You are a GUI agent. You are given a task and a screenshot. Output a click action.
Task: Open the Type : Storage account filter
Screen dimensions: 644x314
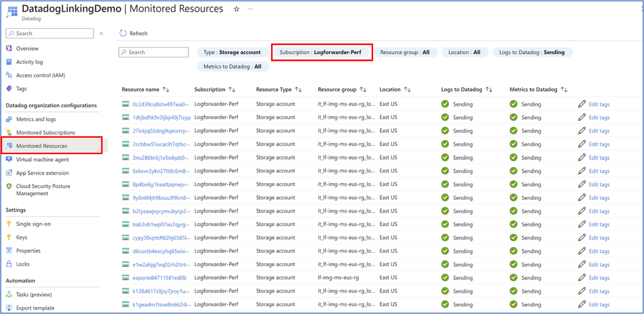[x=232, y=52]
